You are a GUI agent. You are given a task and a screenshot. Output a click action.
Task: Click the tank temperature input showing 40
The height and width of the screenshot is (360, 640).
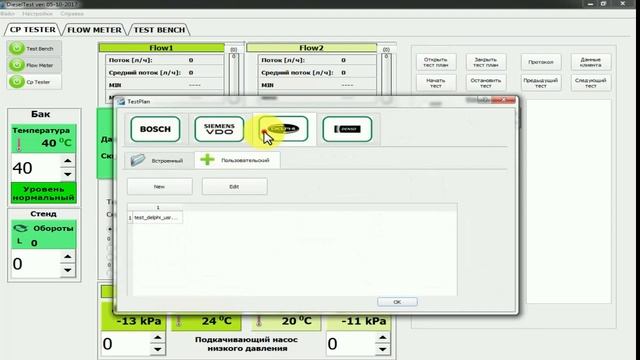pyautogui.click(x=36, y=168)
